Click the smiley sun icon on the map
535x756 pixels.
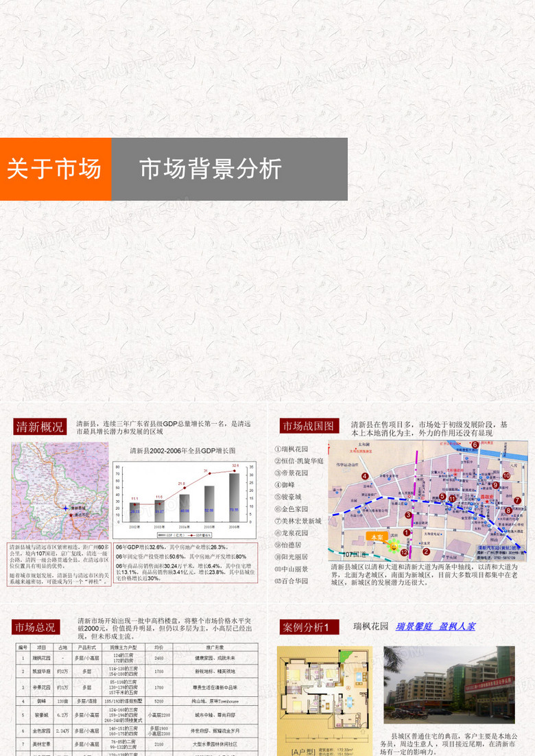393,545
